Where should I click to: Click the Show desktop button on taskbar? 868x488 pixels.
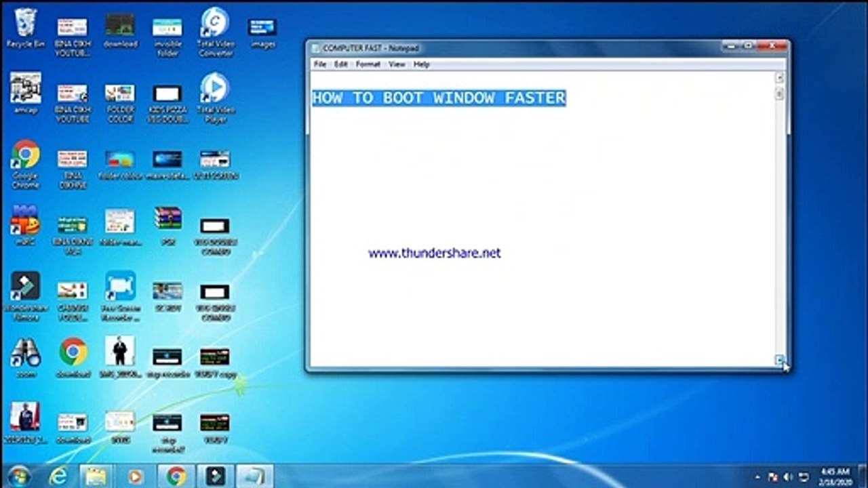[862, 476]
